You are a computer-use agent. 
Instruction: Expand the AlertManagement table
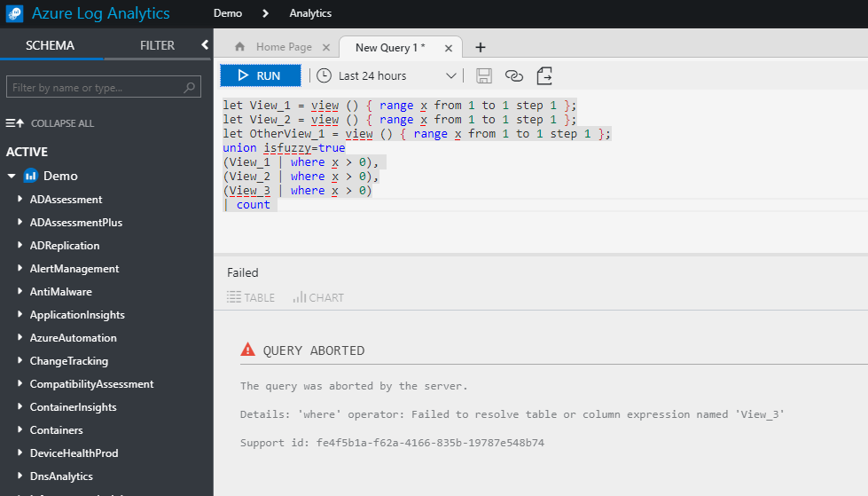pos(20,268)
